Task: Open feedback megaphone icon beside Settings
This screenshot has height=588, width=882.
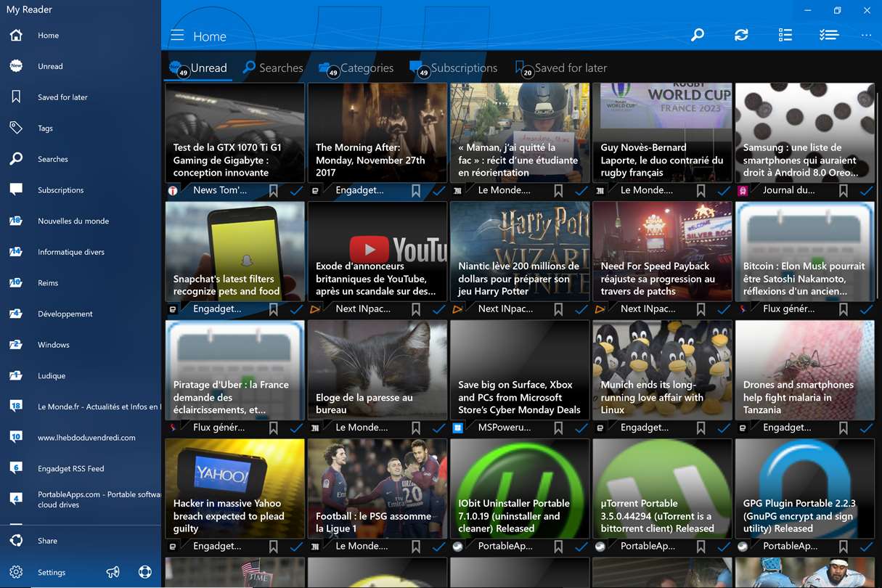Action: point(113,572)
